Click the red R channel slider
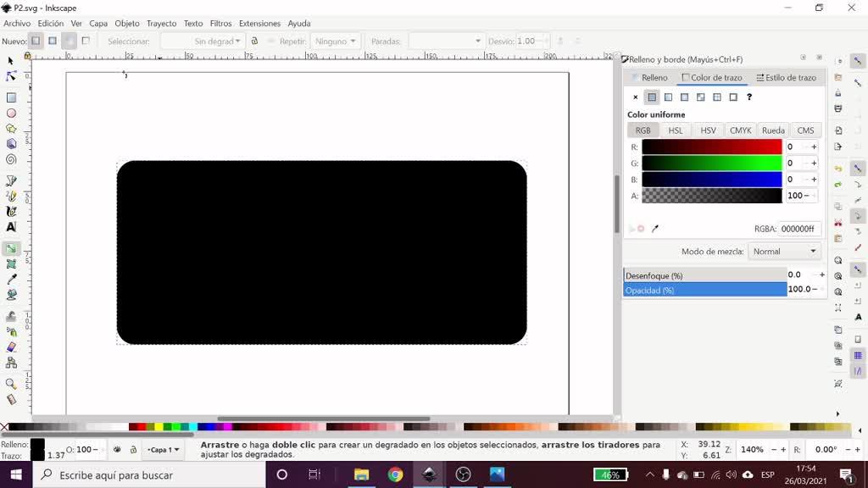Image resolution: width=868 pixels, height=488 pixels. pos(711,147)
